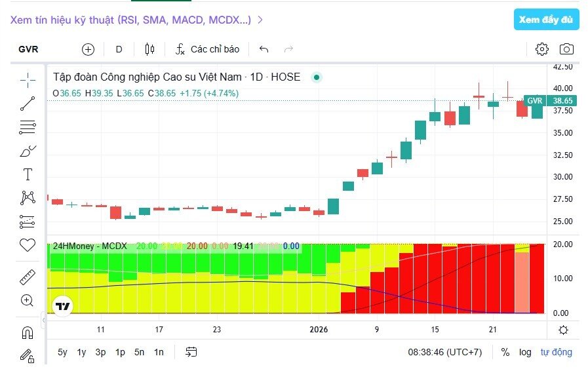Click the TradingView logo badge
Image resolution: width=588 pixels, height=371 pixels.
click(x=63, y=306)
